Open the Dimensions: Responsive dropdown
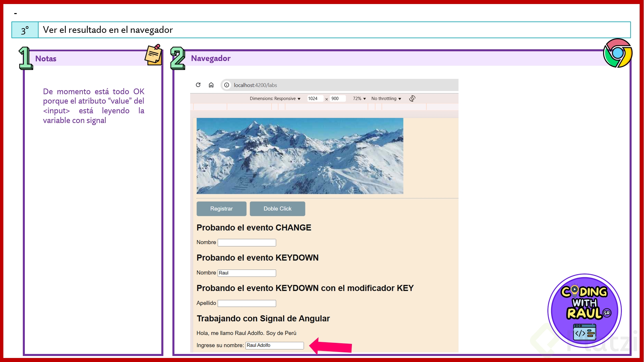The height and width of the screenshot is (362, 644). [275, 99]
